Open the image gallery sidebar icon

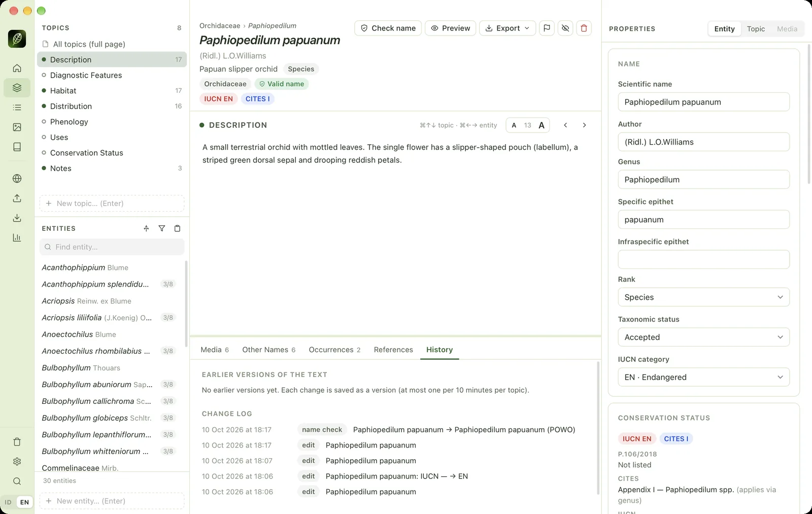point(17,127)
